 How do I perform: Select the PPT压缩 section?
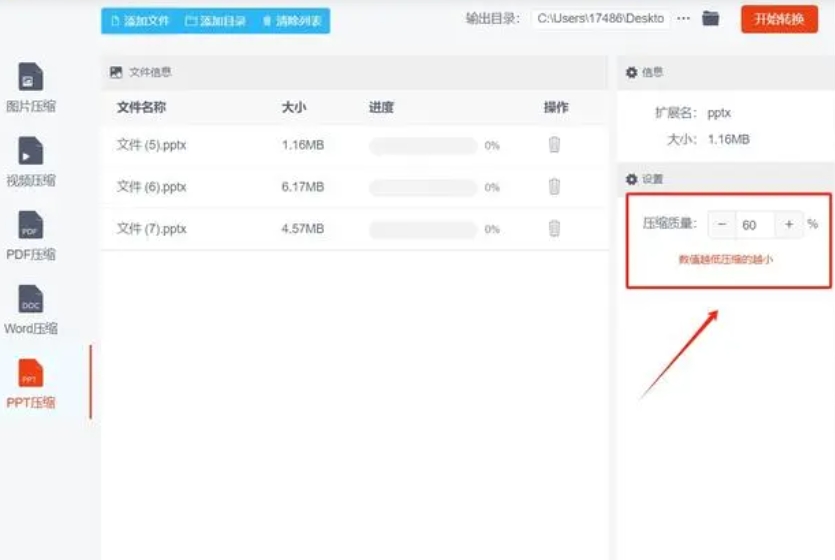31,384
